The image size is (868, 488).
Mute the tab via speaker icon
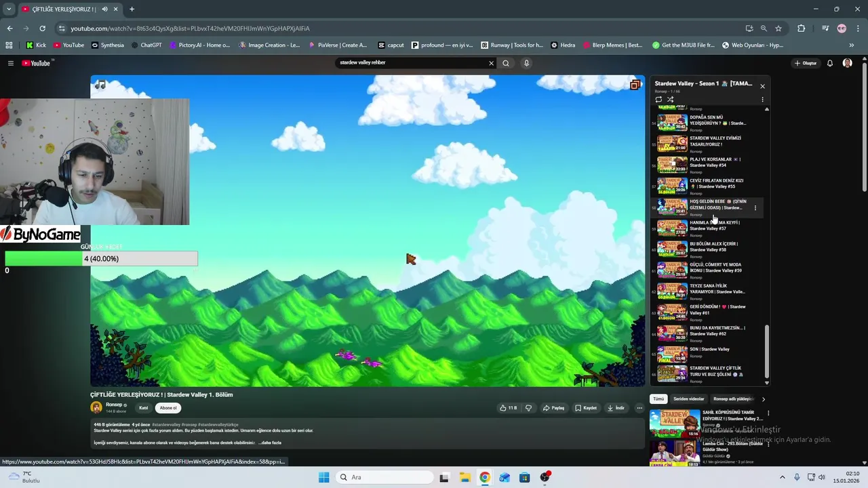click(x=104, y=9)
